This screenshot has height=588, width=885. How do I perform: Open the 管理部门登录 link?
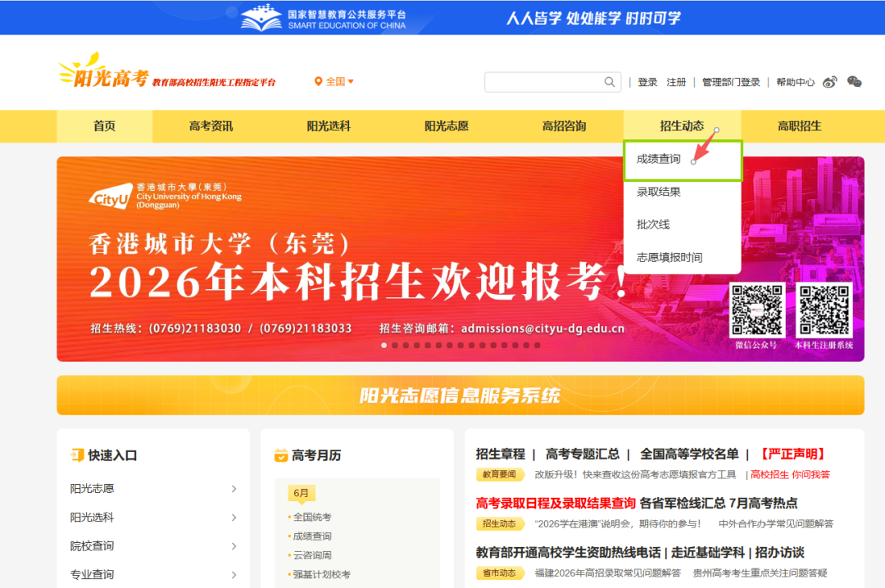tap(731, 82)
